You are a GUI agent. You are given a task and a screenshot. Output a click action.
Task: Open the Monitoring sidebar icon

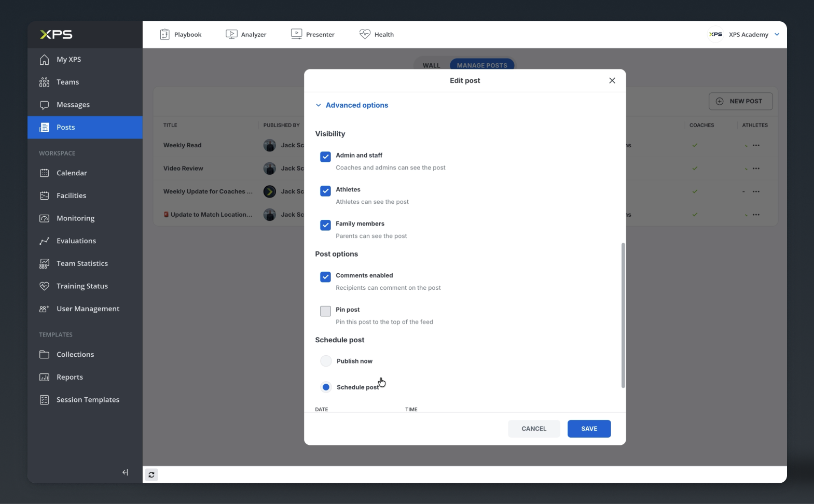(x=45, y=218)
